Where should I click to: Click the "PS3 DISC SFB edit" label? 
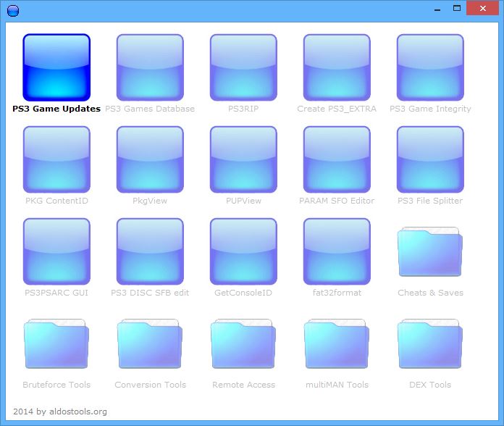[x=150, y=293]
